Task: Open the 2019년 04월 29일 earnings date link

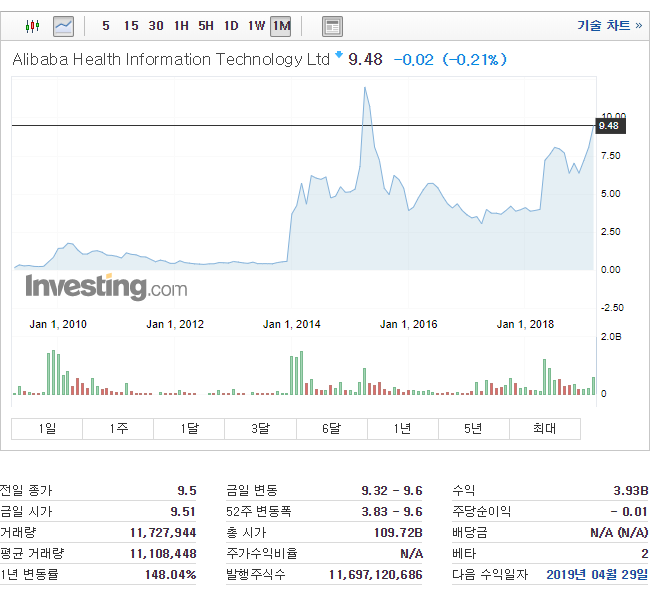Action: 597,574
